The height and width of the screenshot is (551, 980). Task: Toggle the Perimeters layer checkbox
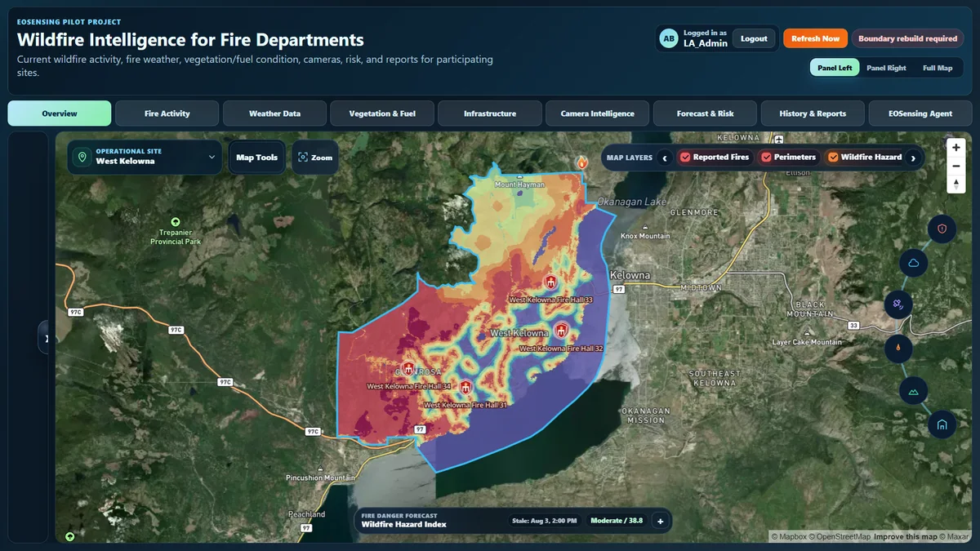tap(767, 158)
